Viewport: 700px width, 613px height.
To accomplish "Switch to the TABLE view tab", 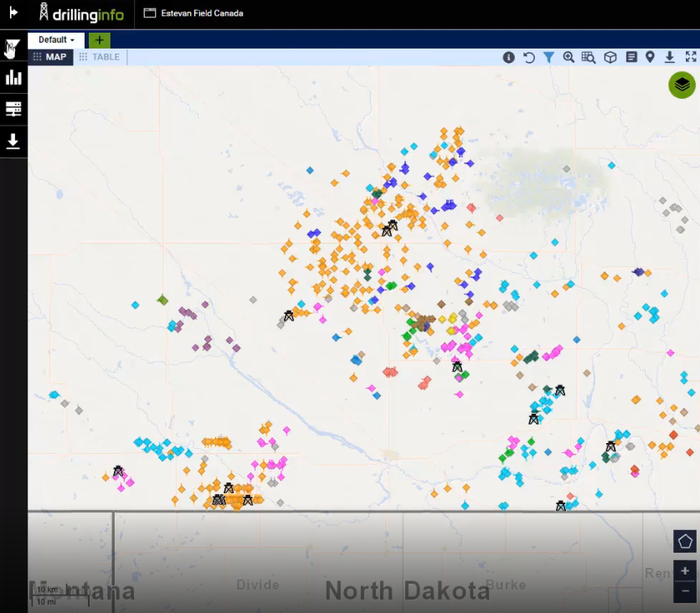I will (x=100, y=57).
